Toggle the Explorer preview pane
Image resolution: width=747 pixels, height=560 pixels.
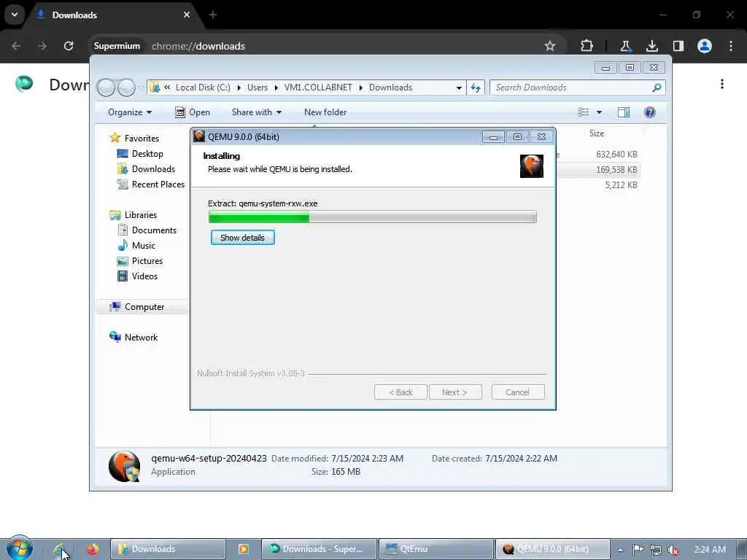[624, 112]
